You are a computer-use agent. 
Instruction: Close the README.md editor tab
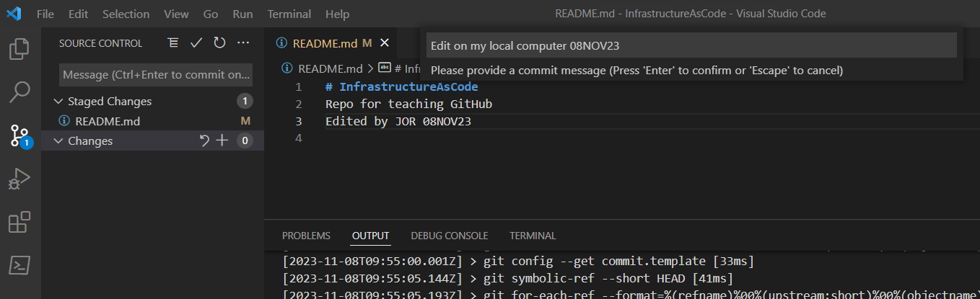tap(384, 43)
